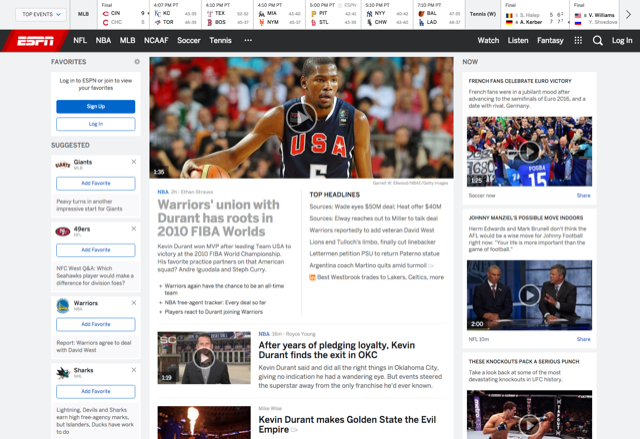This screenshot has width=640, height=439.
Task: Add Warriors as a favorite
Action: [x=96, y=324]
